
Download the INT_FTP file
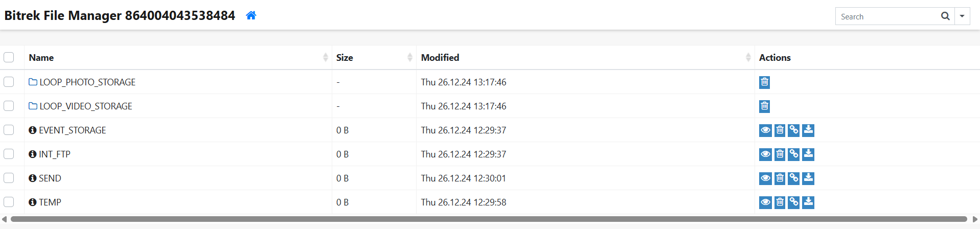tap(808, 154)
